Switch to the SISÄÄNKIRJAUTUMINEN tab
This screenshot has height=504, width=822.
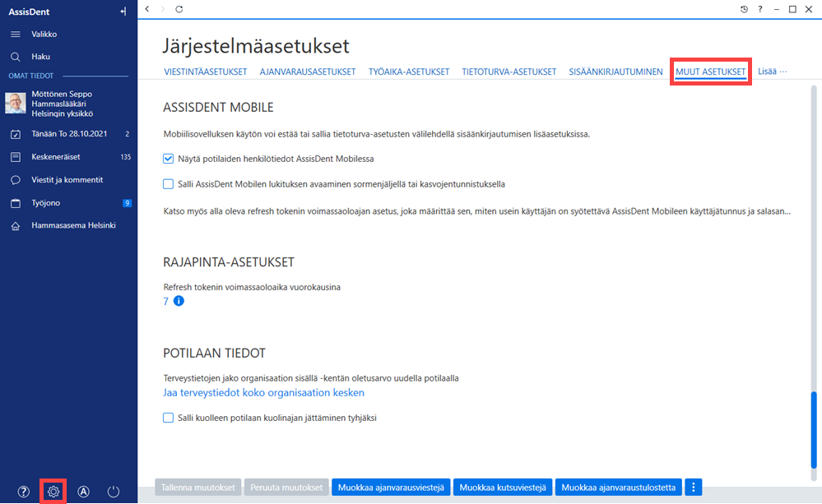pyautogui.click(x=616, y=72)
